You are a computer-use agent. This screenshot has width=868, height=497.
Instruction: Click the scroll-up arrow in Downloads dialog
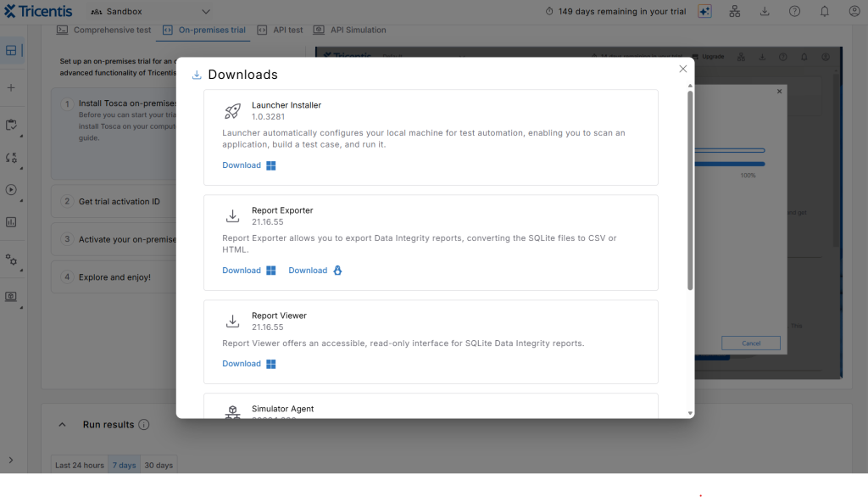[690, 86]
